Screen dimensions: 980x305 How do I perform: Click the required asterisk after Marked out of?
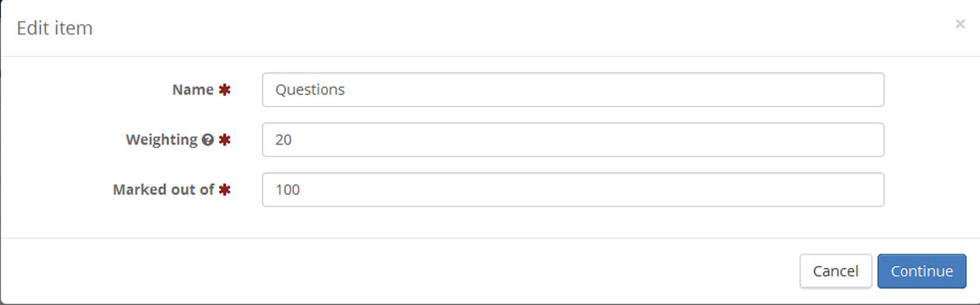(225, 189)
